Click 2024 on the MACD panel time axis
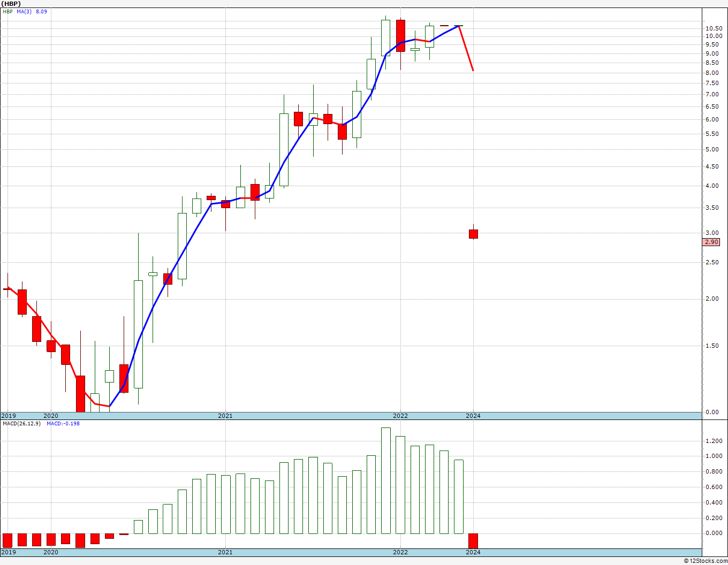Image resolution: width=728 pixels, height=565 pixels. coord(473,552)
